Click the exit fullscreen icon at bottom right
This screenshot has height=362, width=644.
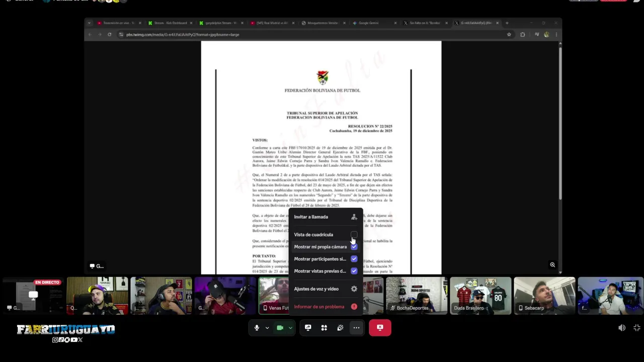click(637, 328)
